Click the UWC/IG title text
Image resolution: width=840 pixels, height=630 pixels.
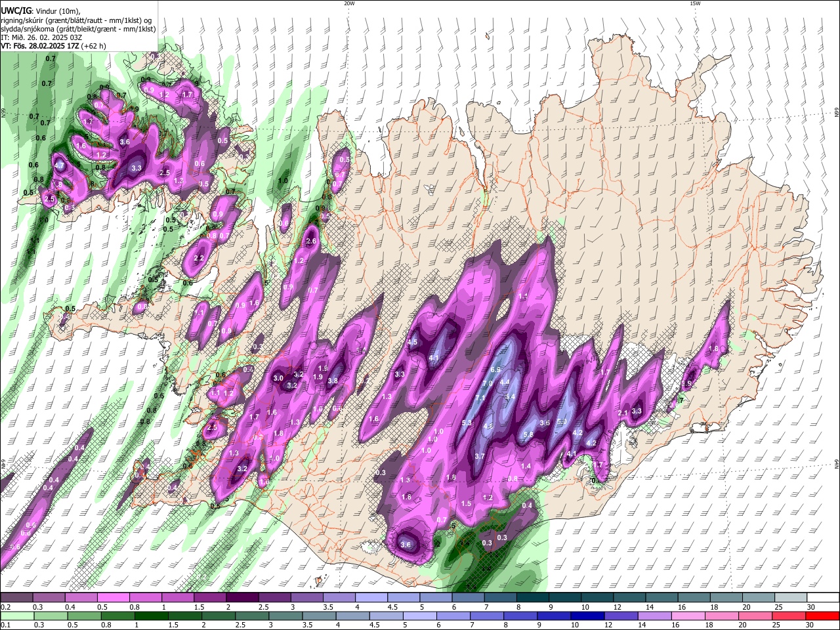[15, 11]
